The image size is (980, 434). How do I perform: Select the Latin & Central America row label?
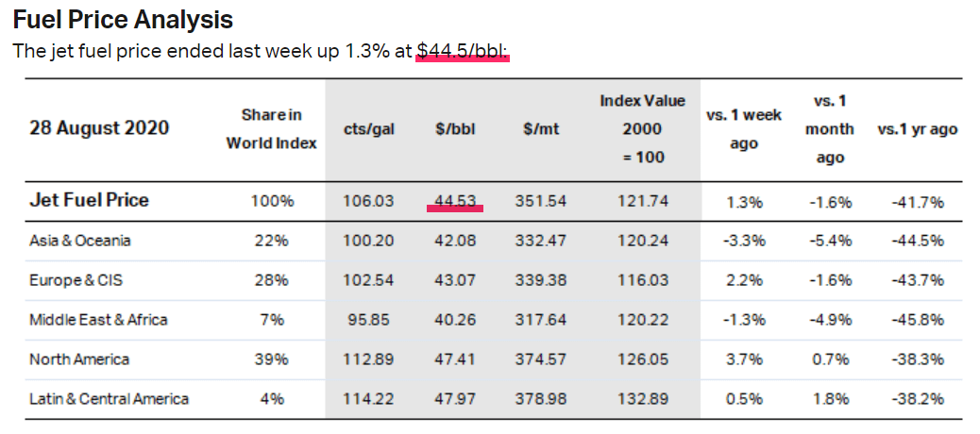(x=109, y=399)
